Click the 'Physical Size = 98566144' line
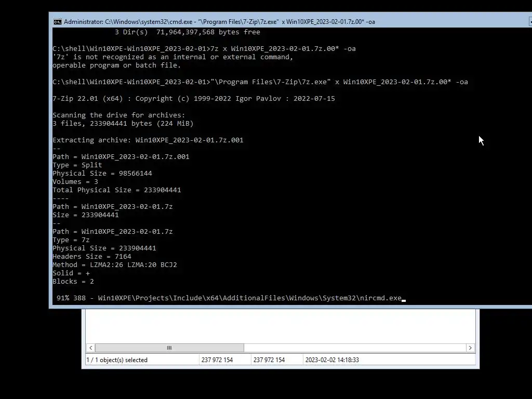 tap(102, 174)
